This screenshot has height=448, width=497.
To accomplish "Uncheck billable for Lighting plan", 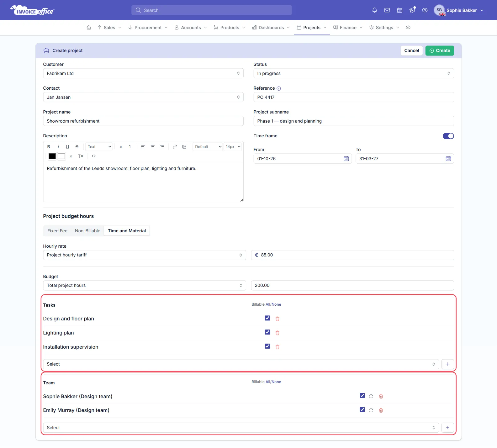I will [267, 332].
